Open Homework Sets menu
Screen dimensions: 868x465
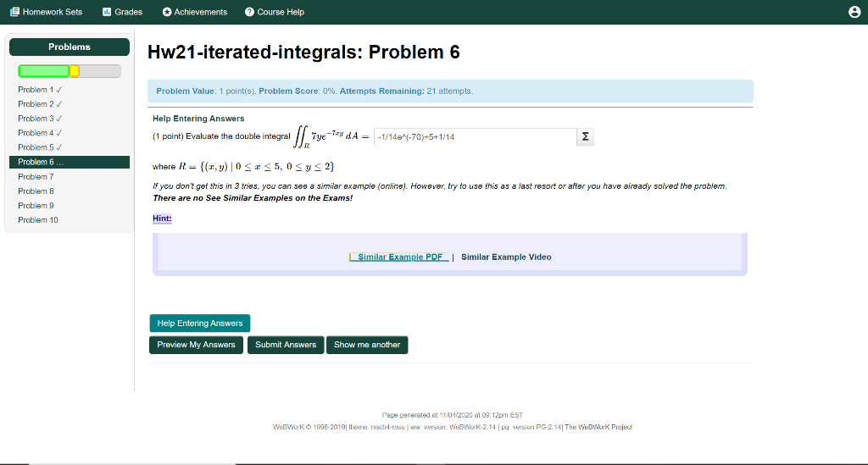point(47,12)
